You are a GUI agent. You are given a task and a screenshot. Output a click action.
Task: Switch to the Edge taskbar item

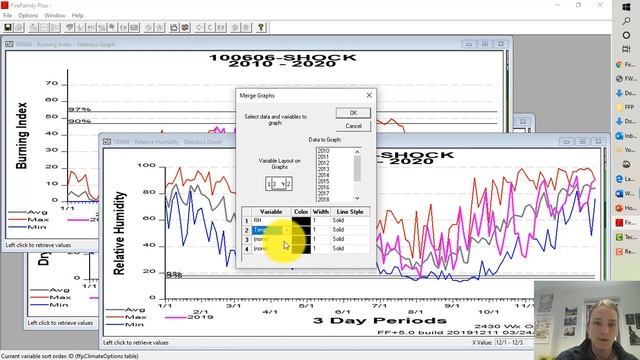click(x=625, y=179)
